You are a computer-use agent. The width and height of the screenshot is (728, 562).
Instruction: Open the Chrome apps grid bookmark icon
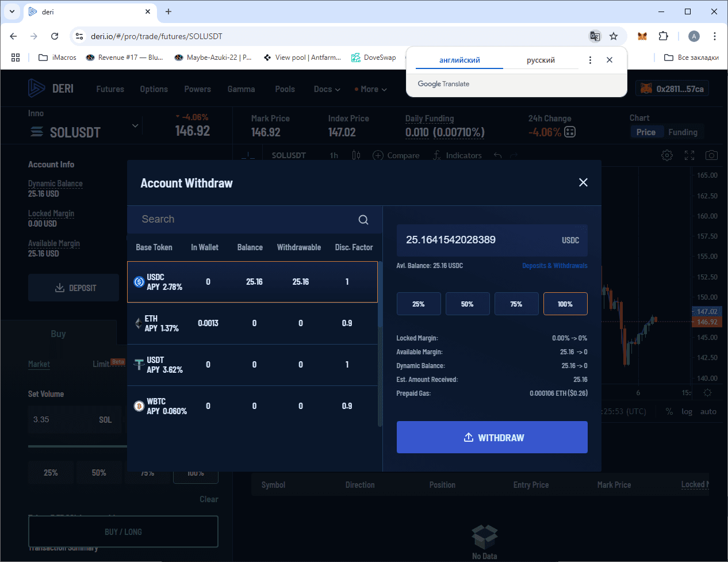(x=16, y=58)
